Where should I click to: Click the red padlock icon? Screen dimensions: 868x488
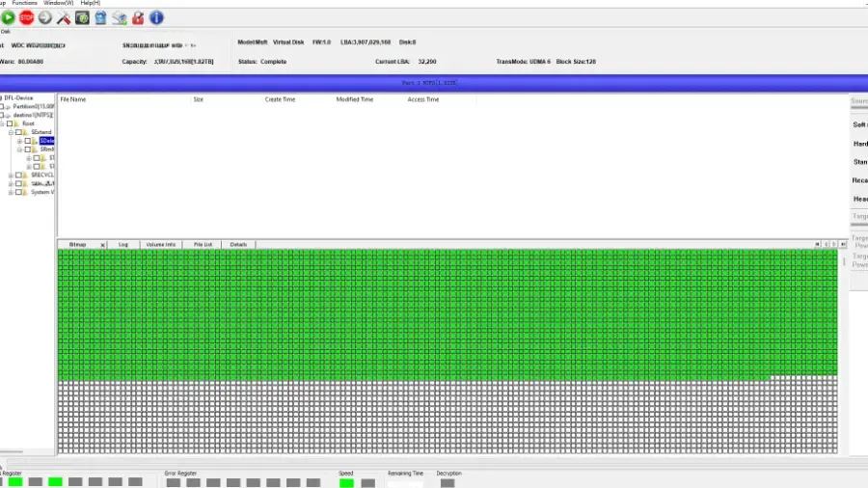138,17
